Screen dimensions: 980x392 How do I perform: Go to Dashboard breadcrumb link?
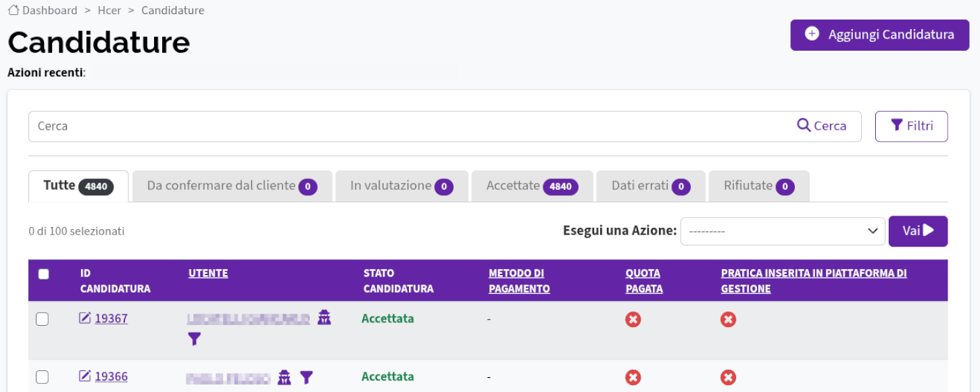[49, 10]
